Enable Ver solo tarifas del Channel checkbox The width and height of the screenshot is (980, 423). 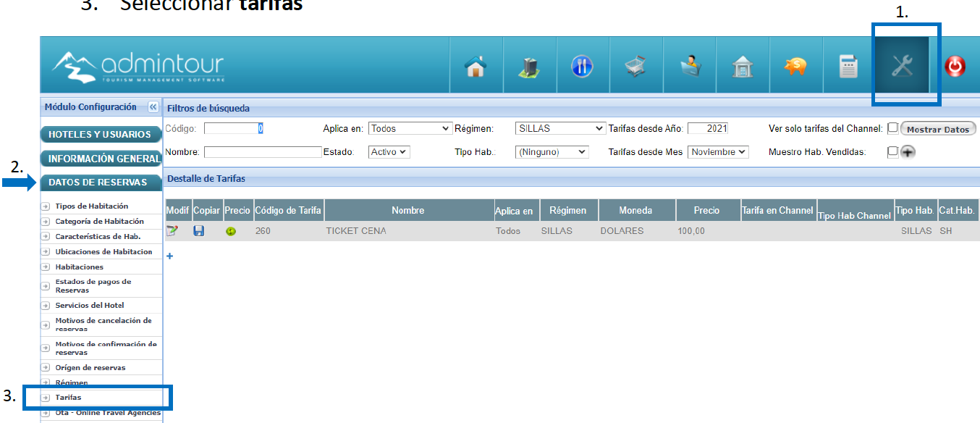coord(892,128)
